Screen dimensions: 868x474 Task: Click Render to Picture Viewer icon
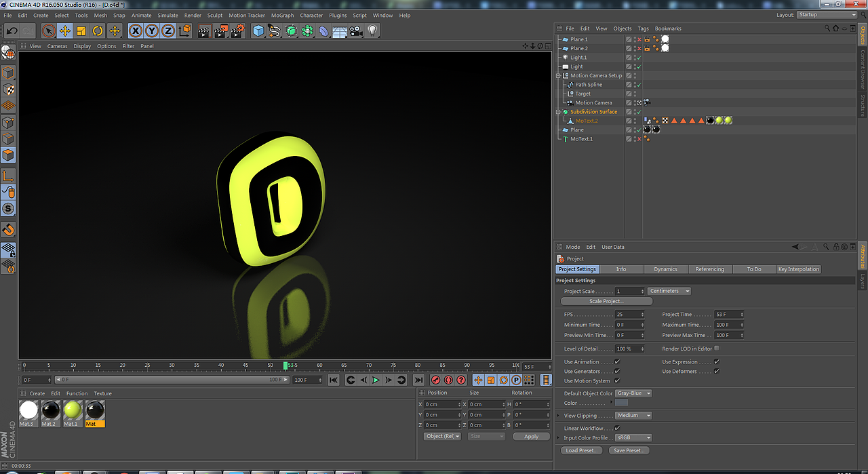[x=220, y=31]
